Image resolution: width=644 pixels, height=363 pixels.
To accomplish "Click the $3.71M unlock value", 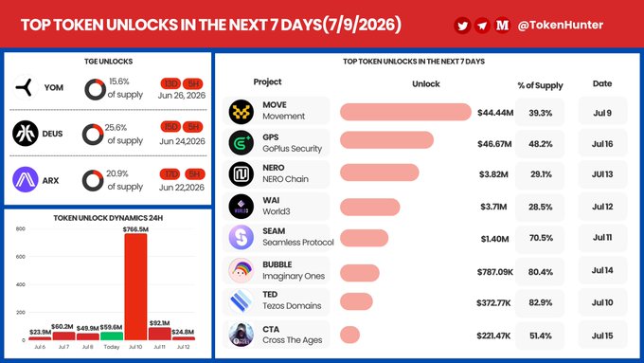I will (494, 207).
